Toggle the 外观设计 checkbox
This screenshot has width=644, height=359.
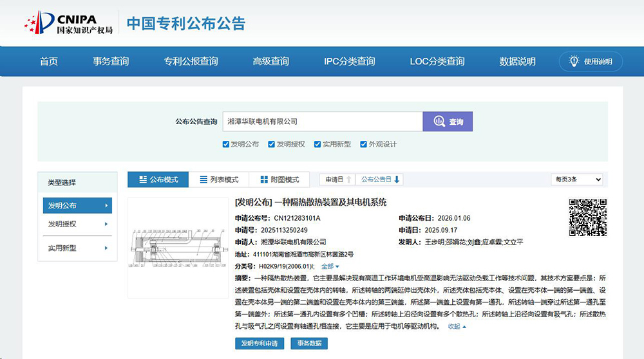(364, 144)
